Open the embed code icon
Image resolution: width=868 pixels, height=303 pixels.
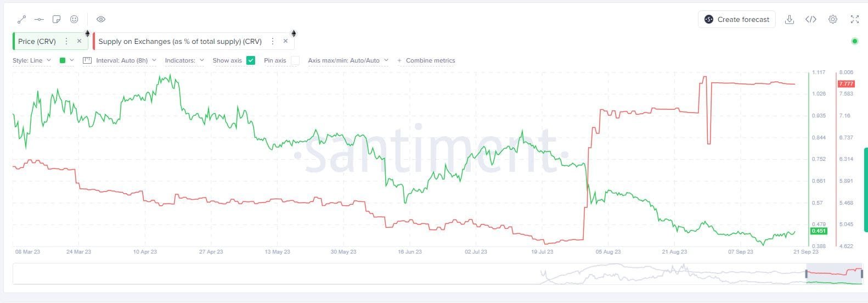(811, 19)
